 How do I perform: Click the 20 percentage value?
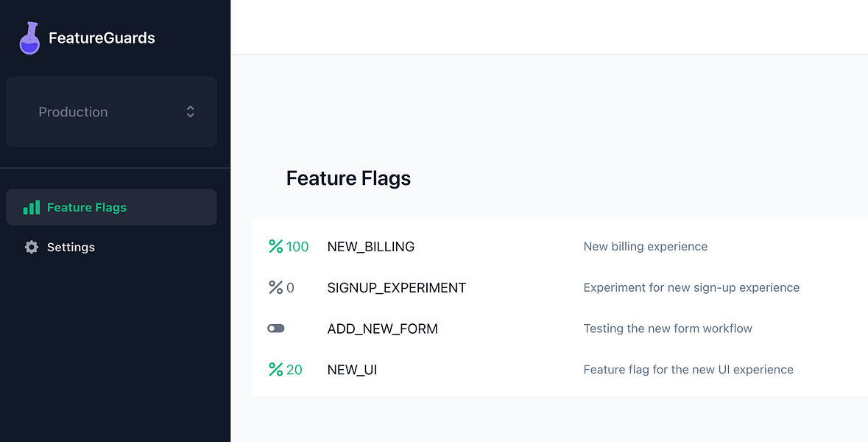point(294,370)
